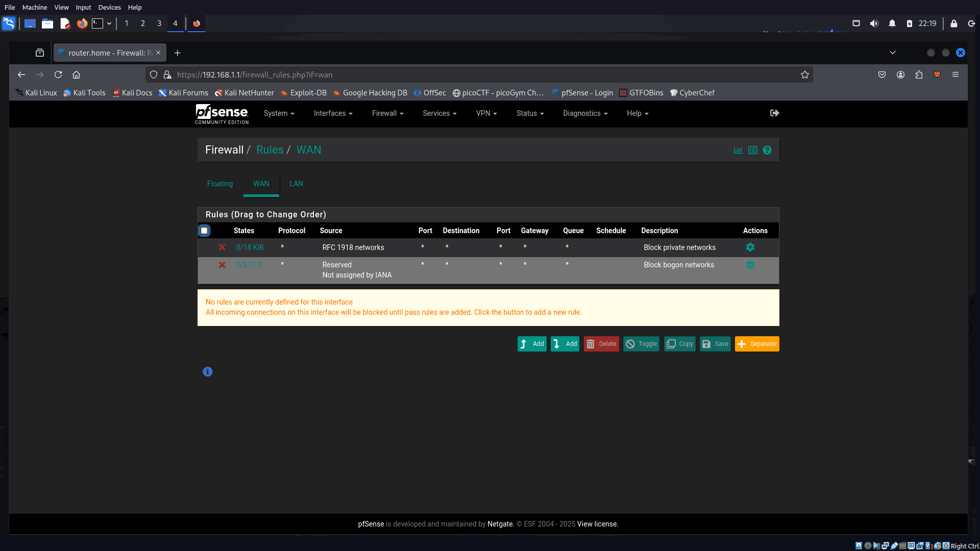Click the red X block icon of RFC 1918 rule

point(222,247)
